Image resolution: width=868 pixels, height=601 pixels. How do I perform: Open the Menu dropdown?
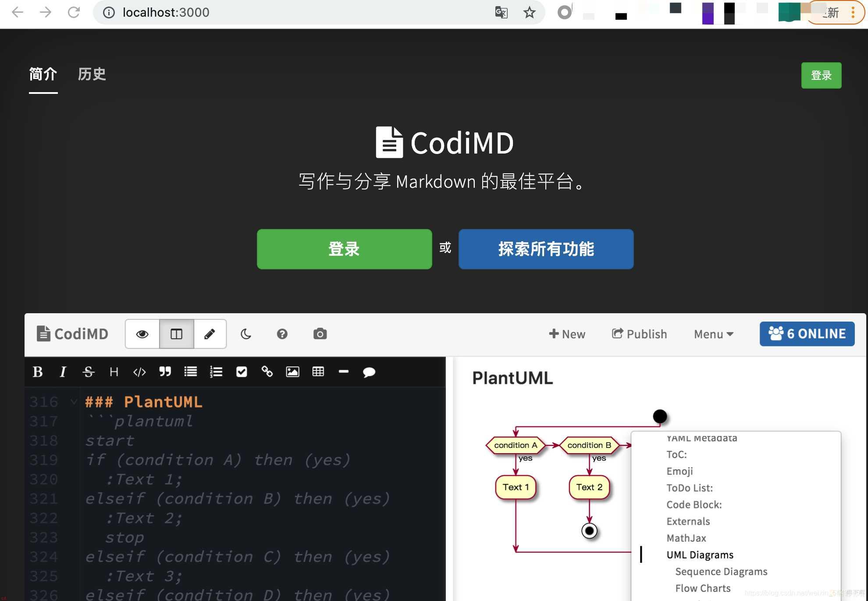(714, 334)
